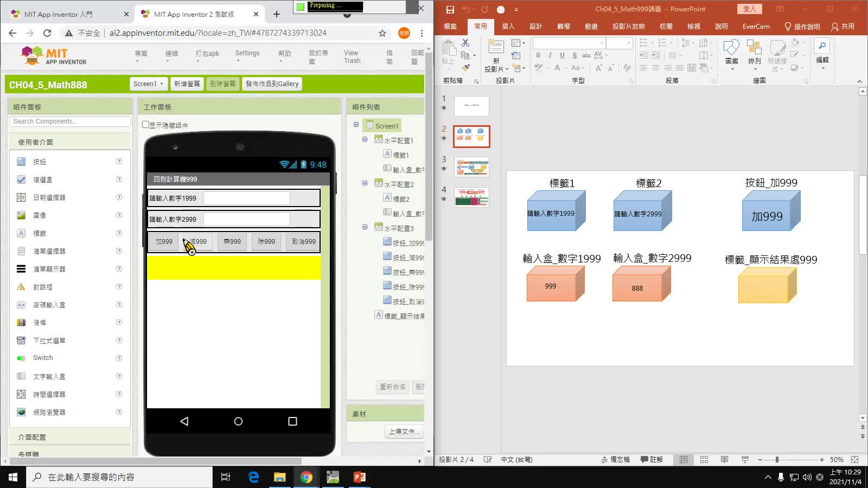Click the help icon next to Switch
This screenshot has height=488, width=868.
pos(119,358)
